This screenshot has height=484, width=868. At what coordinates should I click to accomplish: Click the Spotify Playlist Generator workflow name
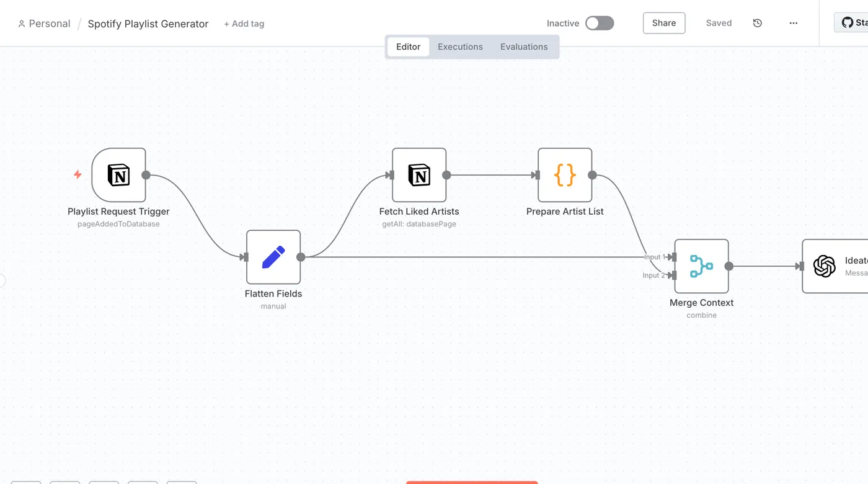(x=148, y=24)
